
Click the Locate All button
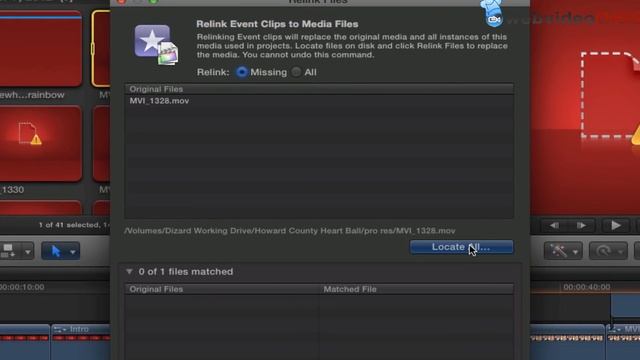pyautogui.click(x=461, y=247)
